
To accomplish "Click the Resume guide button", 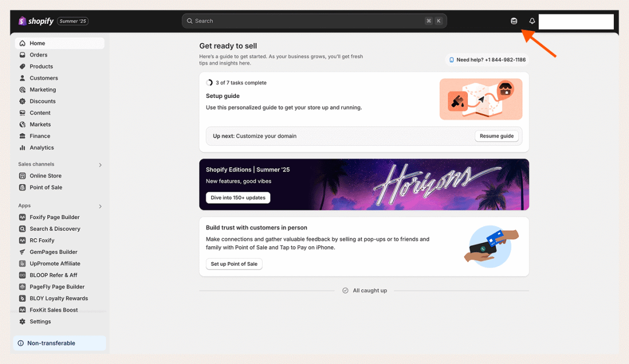I will tap(497, 136).
